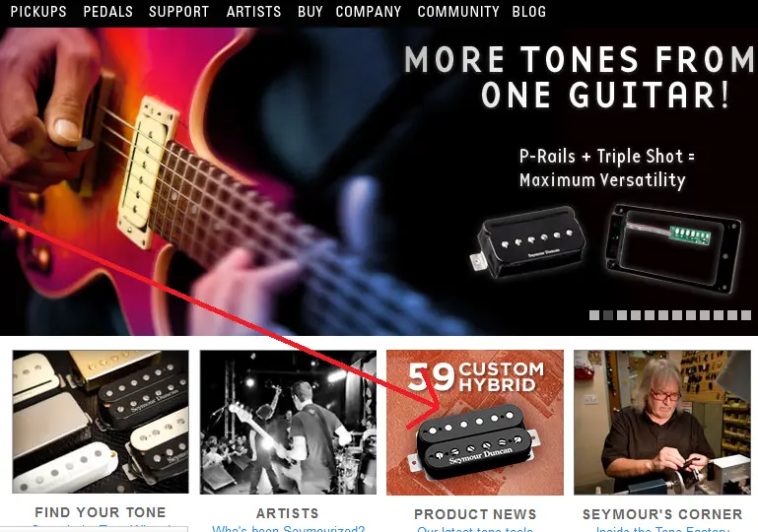
Task: Open the PEDALS menu
Action: (x=107, y=12)
